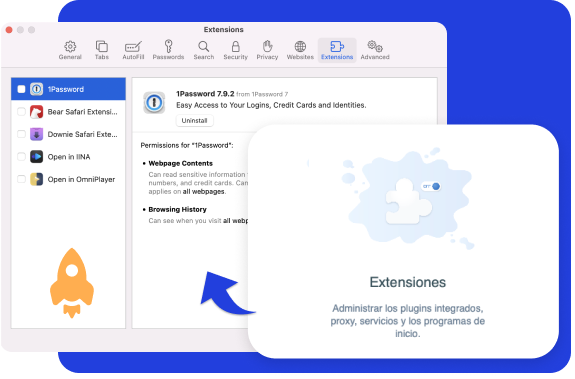Click the orange rocket icon
The image size is (575, 379).
pos(72,283)
